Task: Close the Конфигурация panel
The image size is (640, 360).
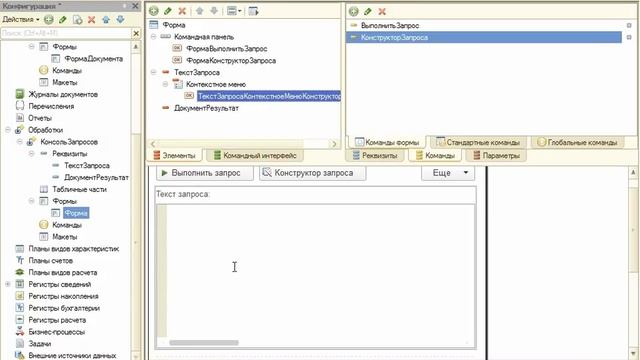Action: click(135, 6)
